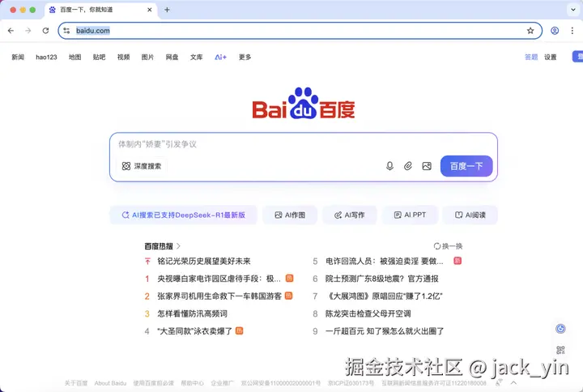Toggle the 深度搜索 option
This screenshot has width=583, height=392.
click(x=142, y=166)
